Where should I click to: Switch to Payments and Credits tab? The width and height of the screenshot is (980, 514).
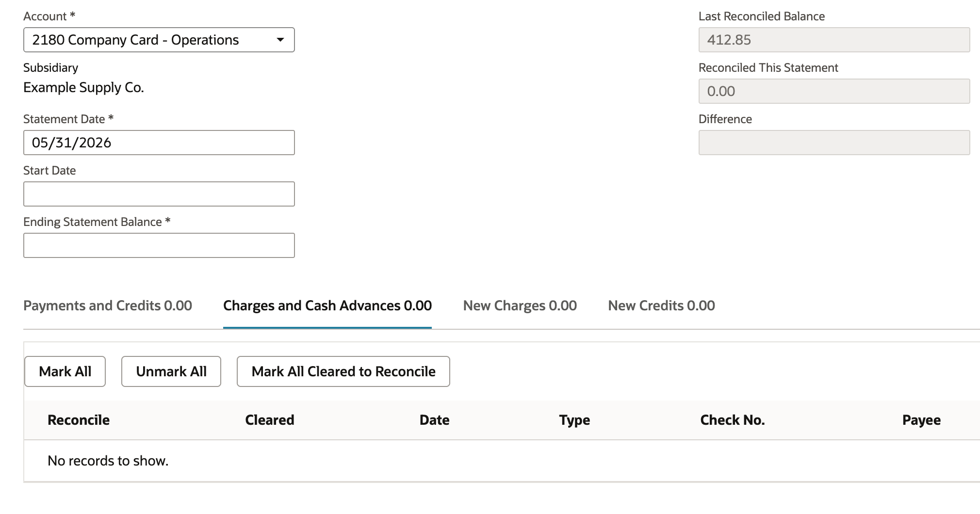[x=108, y=305]
